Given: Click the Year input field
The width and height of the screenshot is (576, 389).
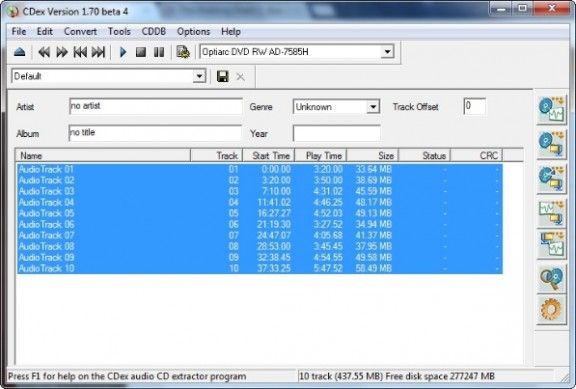Looking at the screenshot, I should pos(336,133).
